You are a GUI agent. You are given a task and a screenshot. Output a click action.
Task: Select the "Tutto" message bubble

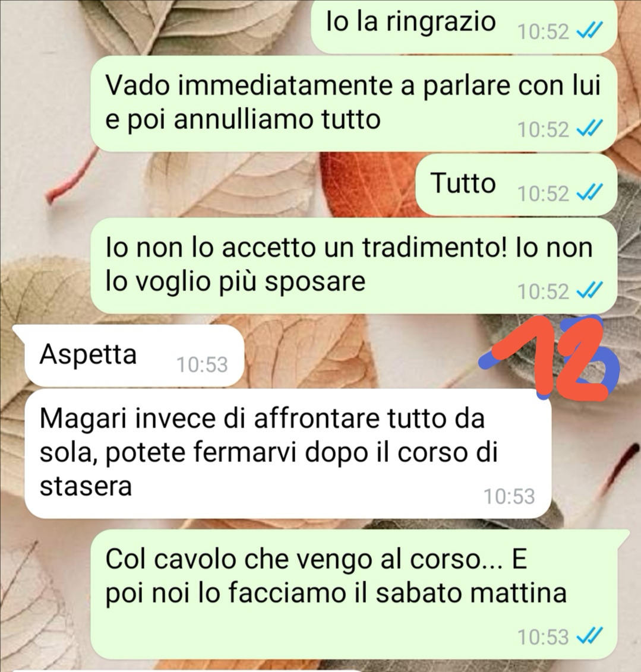click(x=516, y=185)
